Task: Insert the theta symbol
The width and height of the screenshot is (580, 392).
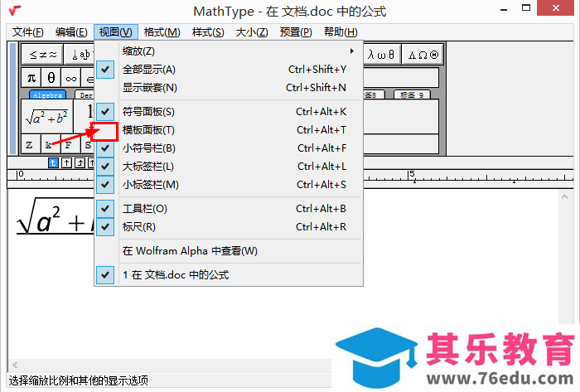Action: point(51,78)
